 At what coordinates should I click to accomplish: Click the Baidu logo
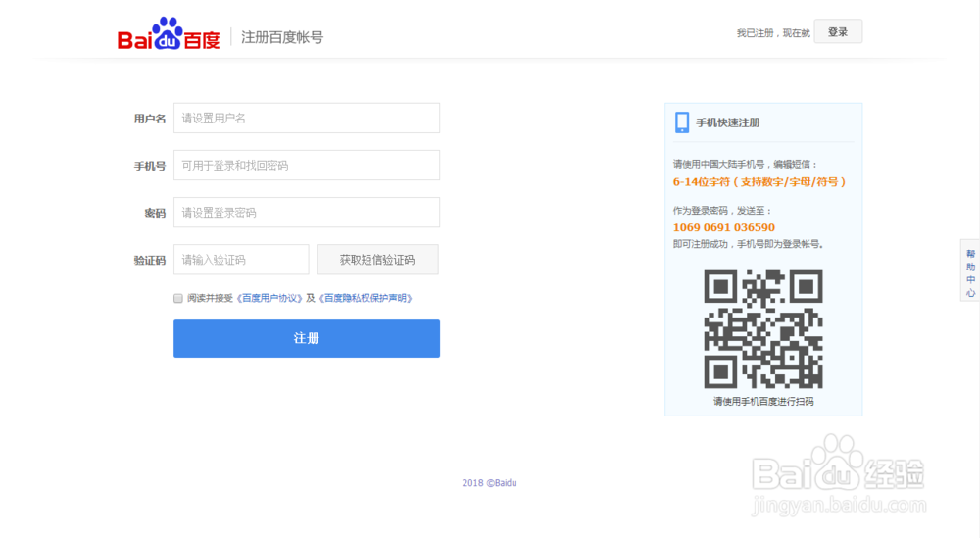169,33
